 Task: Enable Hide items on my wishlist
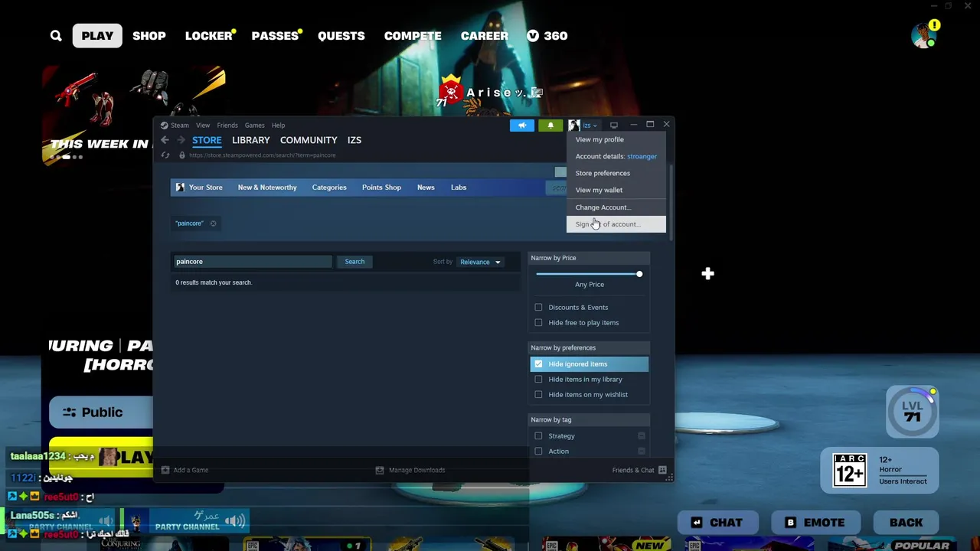[538, 395]
